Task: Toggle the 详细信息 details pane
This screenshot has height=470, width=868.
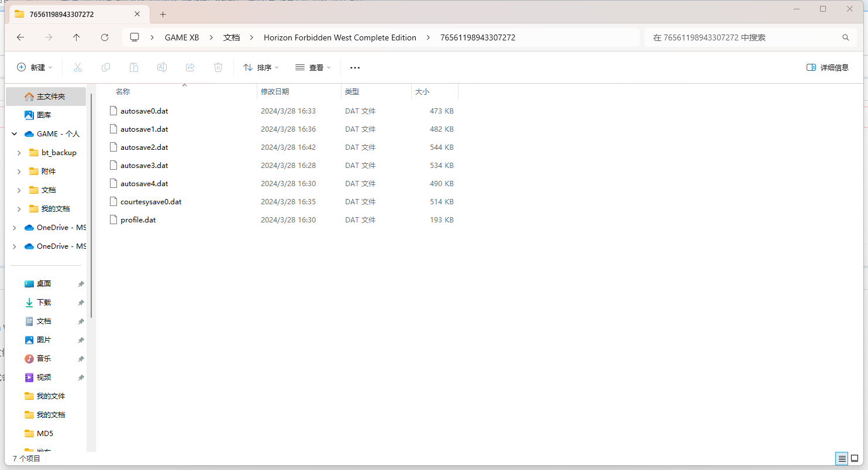Action: [x=827, y=67]
